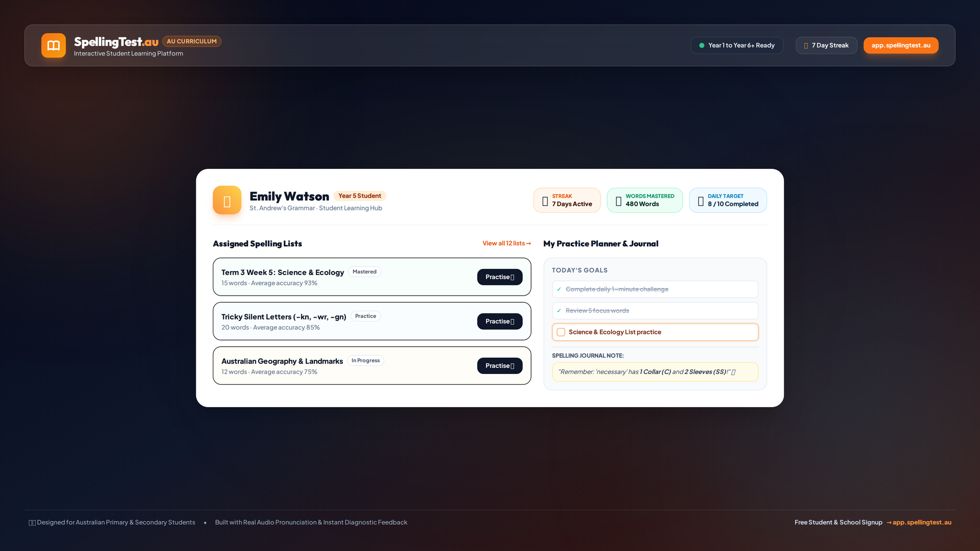Click 15 words · Average accuracy 93% text
The image size is (980, 551).
269,283
